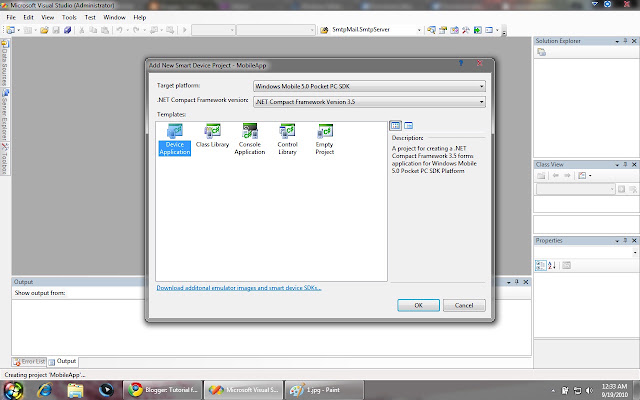640x400 pixels.
Task: Open Class View window position menu arrow
Action: (x=617, y=165)
